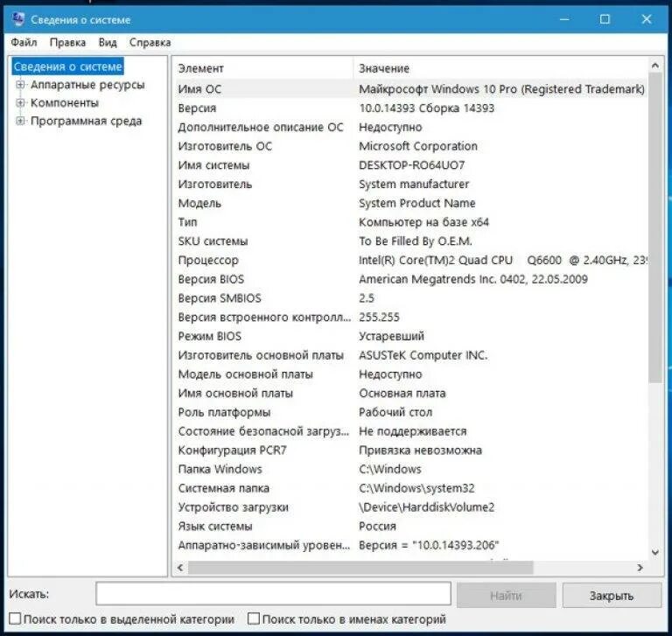Maximize the Сведения о системе window

coord(605,19)
